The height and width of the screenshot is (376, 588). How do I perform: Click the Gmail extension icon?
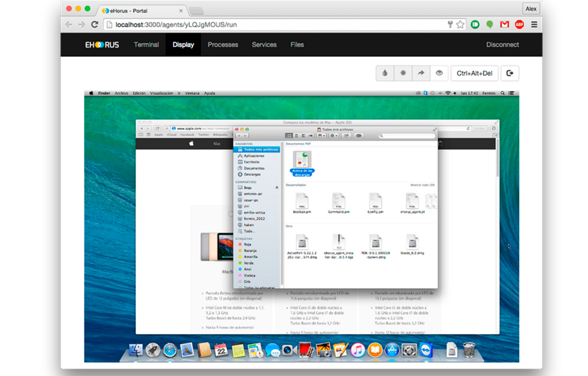[x=504, y=25]
